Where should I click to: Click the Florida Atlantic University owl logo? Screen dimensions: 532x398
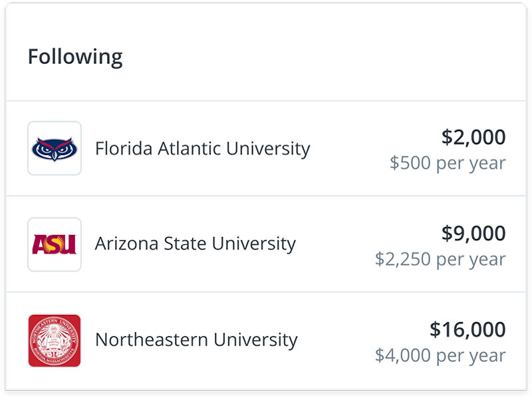click(x=55, y=148)
